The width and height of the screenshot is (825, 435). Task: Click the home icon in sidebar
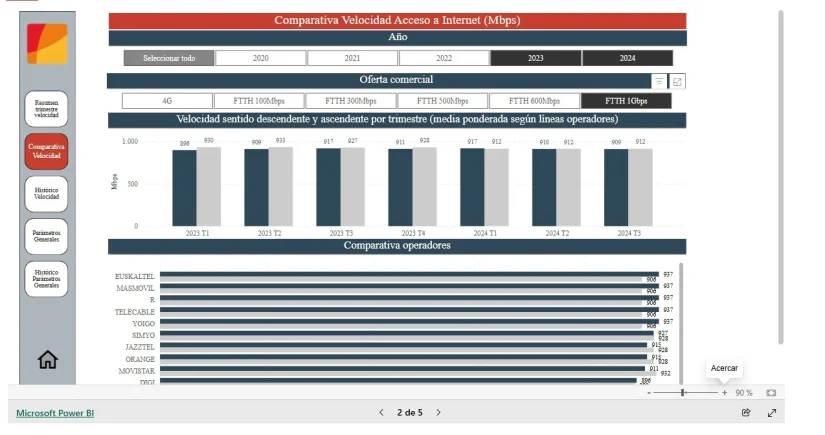click(47, 361)
